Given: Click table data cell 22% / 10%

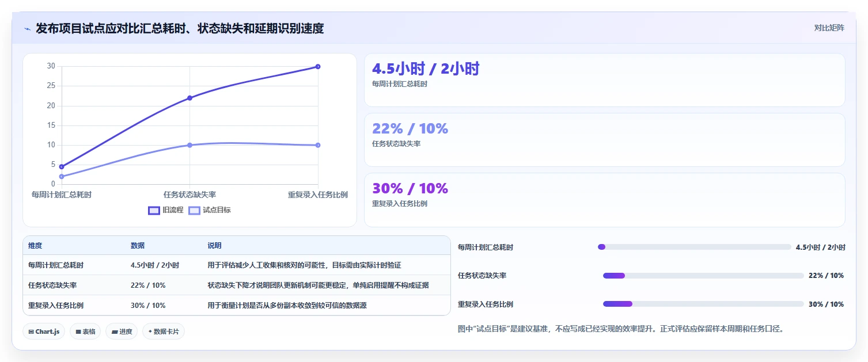Looking at the screenshot, I should click(x=148, y=285).
